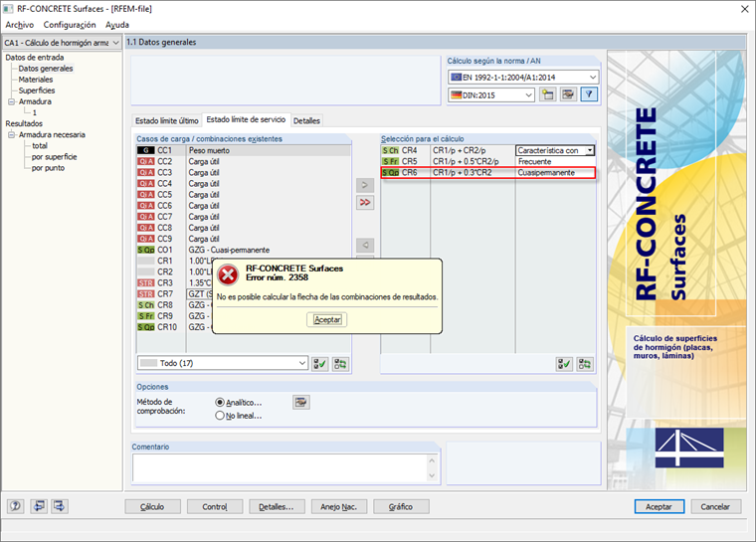
Task: Open the Ayuda menu
Action: pyautogui.click(x=117, y=25)
